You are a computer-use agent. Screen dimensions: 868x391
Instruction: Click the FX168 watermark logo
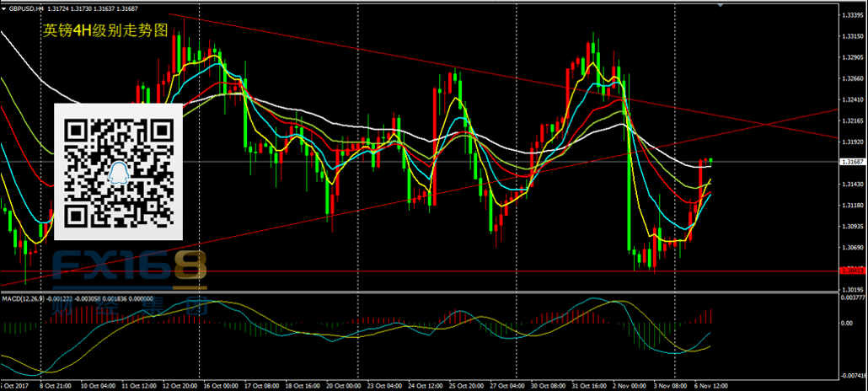point(130,268)
